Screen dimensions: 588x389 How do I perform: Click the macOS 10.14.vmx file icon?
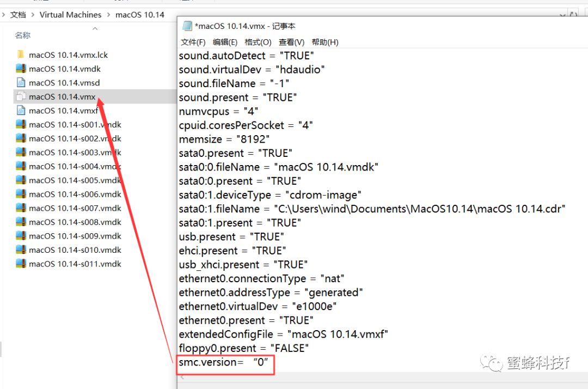[21, 96]
